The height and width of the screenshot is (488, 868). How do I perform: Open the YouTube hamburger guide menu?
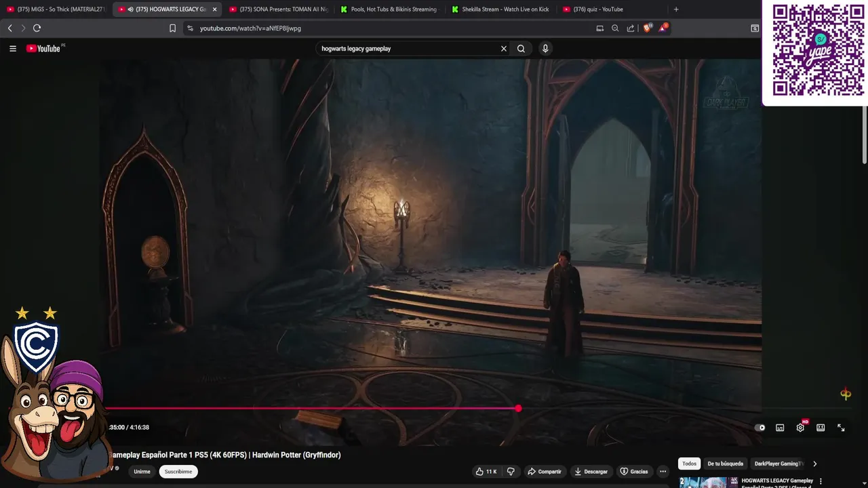tap(12, 49)
